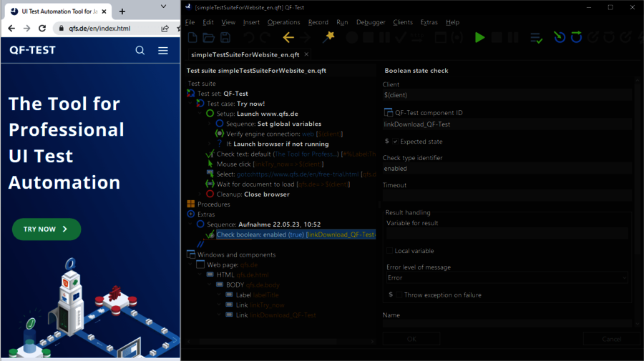Click the green Start test run button

click(479, 38)
